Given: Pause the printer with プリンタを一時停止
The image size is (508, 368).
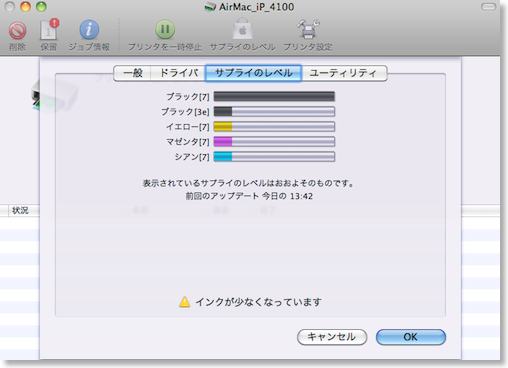Looking at the screenshot, I should (165, 29).
